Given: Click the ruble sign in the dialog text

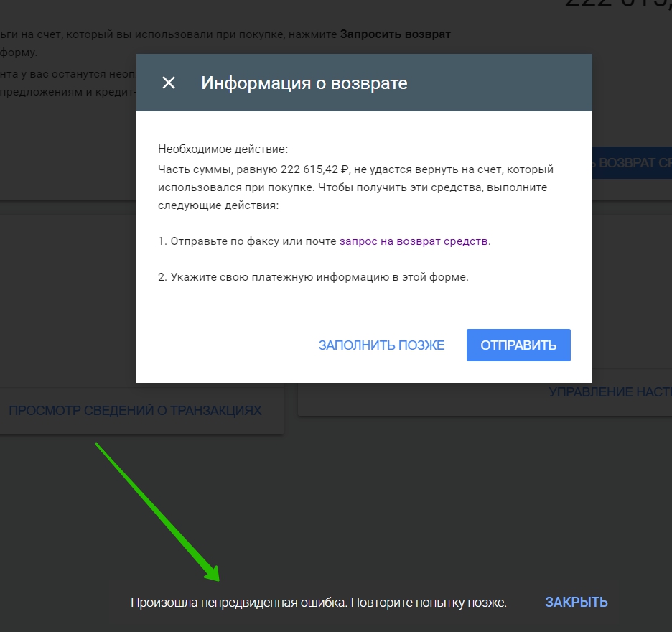Looking at the screenshot, I should (x=345, y=169).
